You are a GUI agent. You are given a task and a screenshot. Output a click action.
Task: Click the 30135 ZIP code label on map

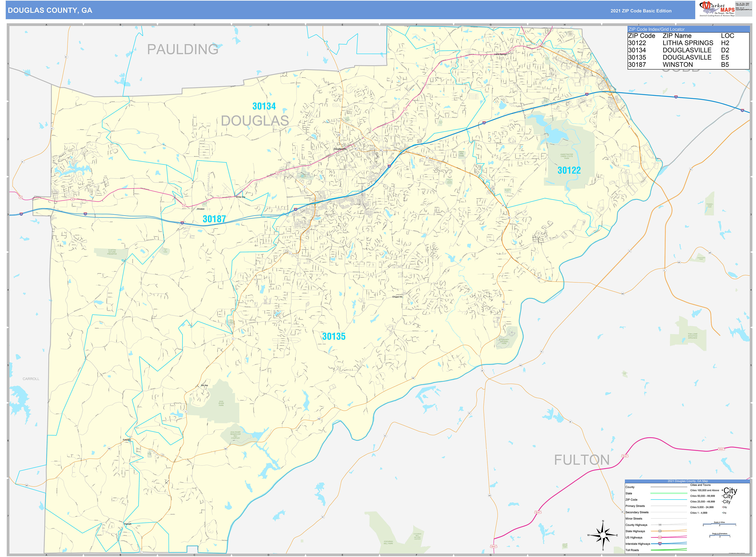click(x=334, y=336)
